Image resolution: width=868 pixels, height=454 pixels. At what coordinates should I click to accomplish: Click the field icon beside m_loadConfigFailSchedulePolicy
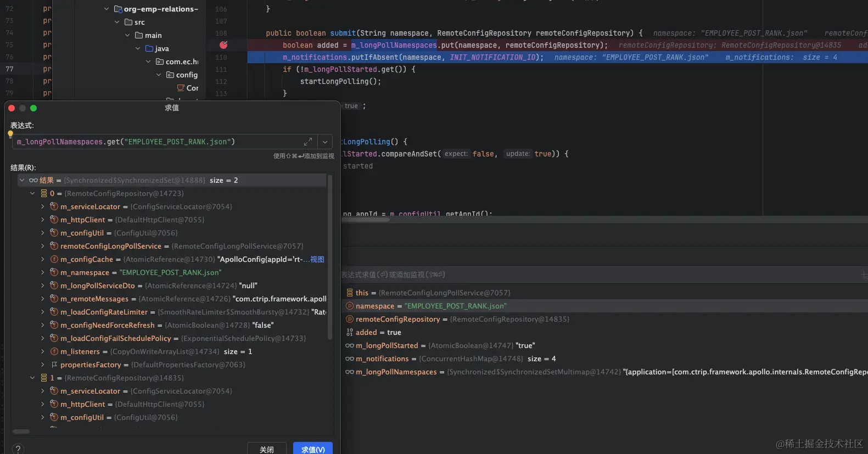pos(54,338)
